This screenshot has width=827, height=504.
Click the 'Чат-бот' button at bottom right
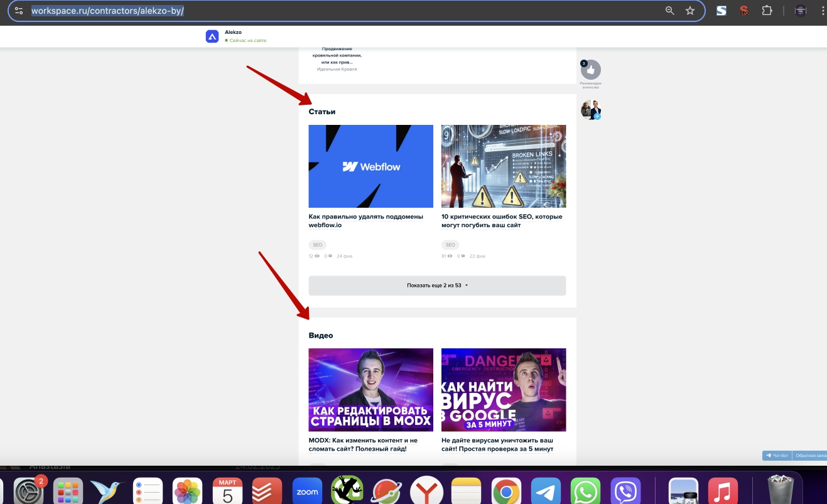pos(776,456)
